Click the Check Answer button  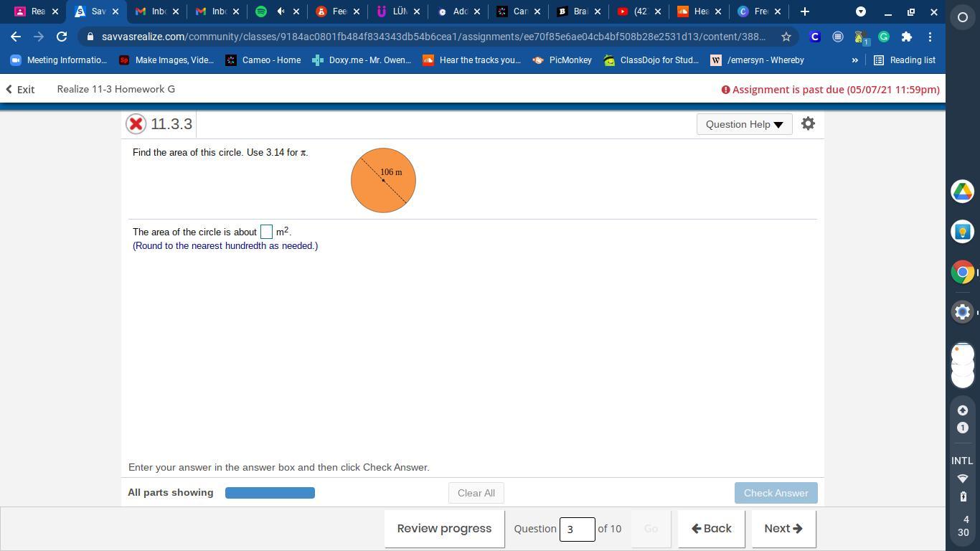(776, 493)
